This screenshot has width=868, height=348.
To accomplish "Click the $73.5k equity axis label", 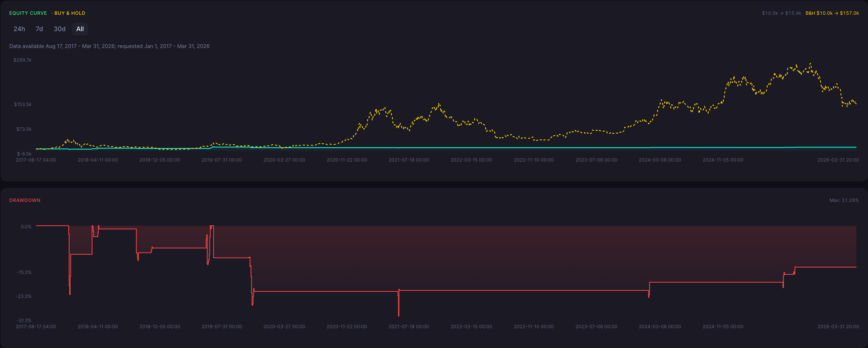I will tap(24, 129).
